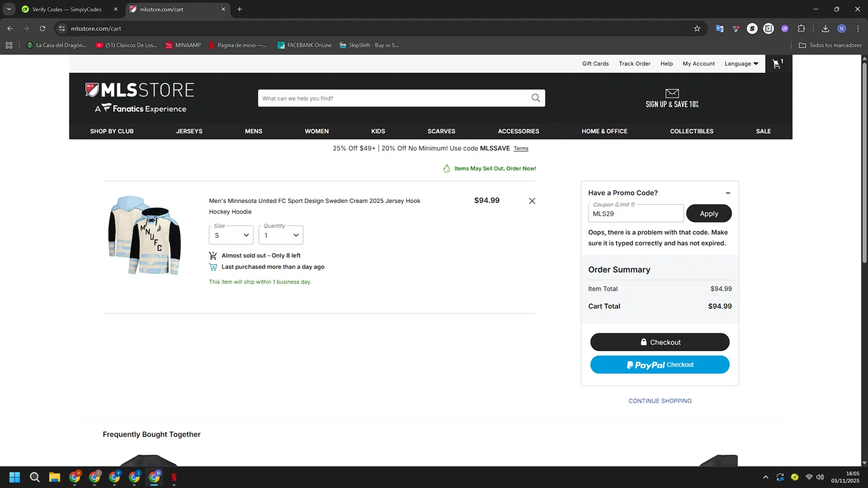Click the Google Translate extension icon

coord(719,28)
